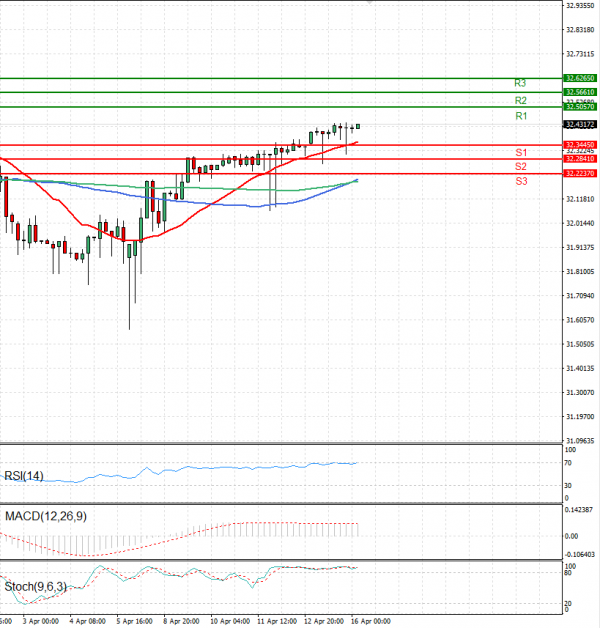This screenshot has height=628, width=600.
Task: Click the 31.19700 price axis value
Action: click(580, 417)
